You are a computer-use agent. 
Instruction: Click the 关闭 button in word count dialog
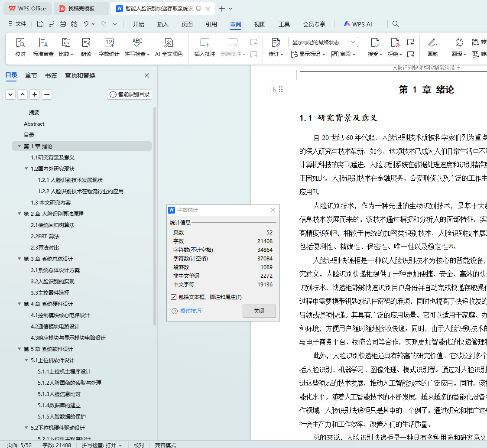click(x=259, y=311)
